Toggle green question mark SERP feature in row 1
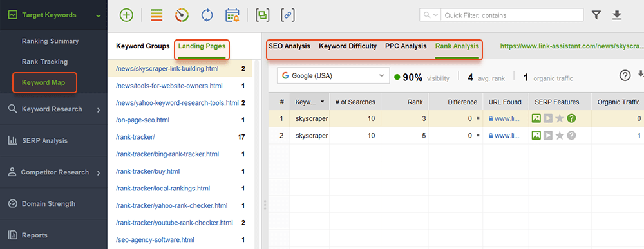644x249 pixels. coord(571,118)
